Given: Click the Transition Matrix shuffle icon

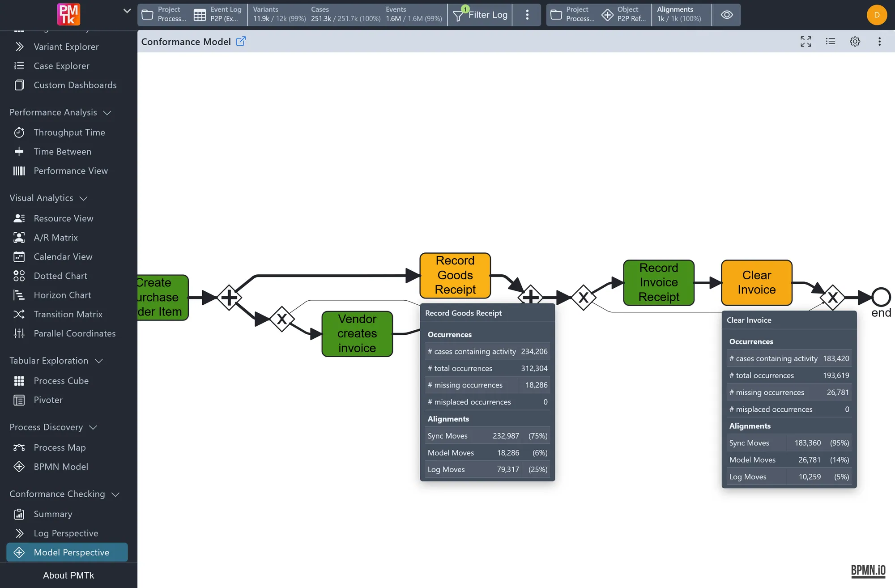Looking at the screenshot, I should click(19, 314).
